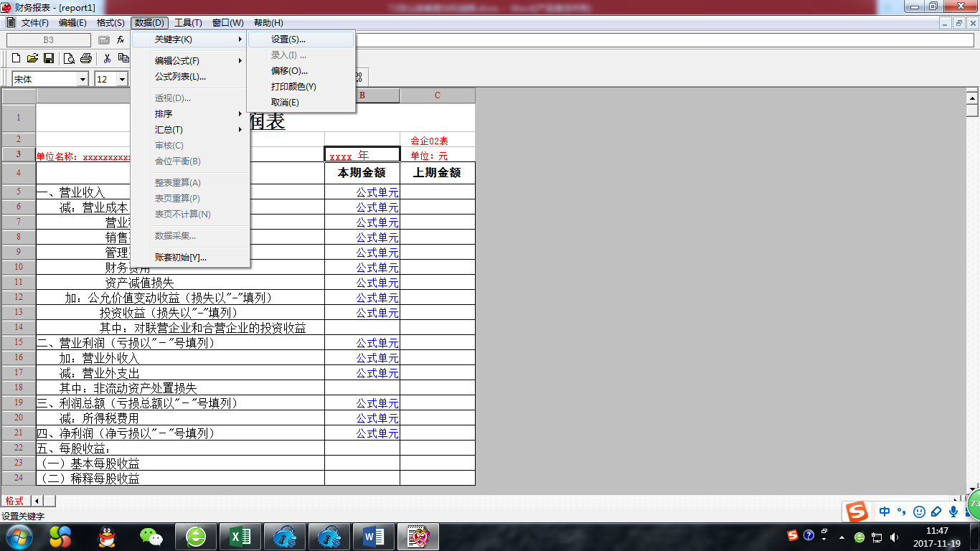Click the Open file folder icon

click(x=32, y=58)
